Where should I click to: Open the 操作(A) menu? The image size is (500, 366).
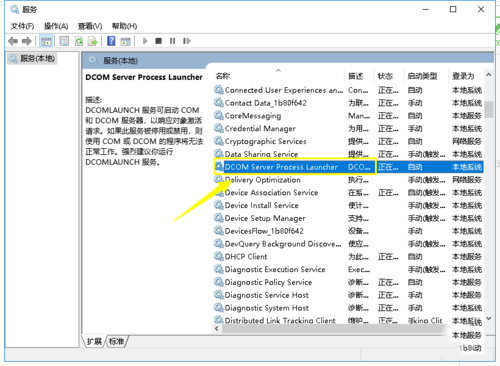[x=56, y=26]
